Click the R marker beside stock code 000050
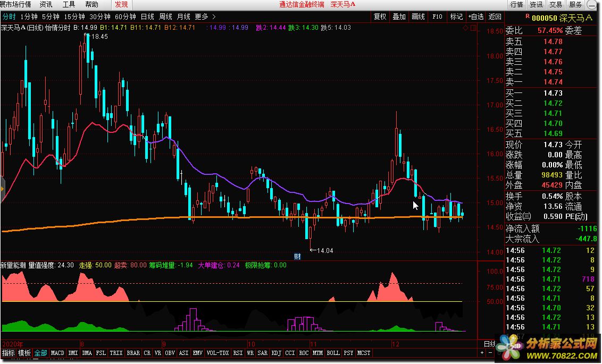 pos(528,16)
